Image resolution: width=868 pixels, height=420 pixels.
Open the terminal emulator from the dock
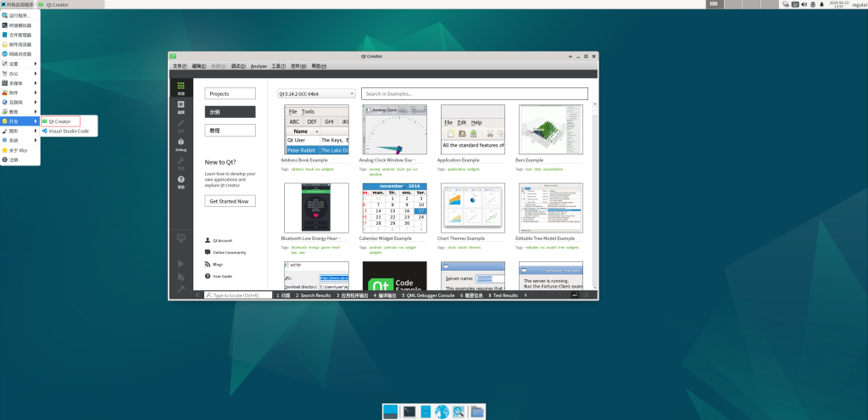(x=410, y=412)
